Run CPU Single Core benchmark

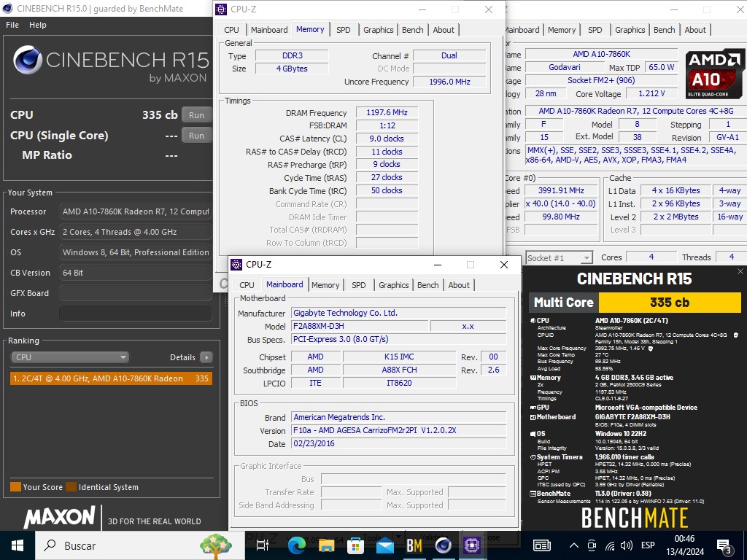pyautogui.click(x=196, y=136)
